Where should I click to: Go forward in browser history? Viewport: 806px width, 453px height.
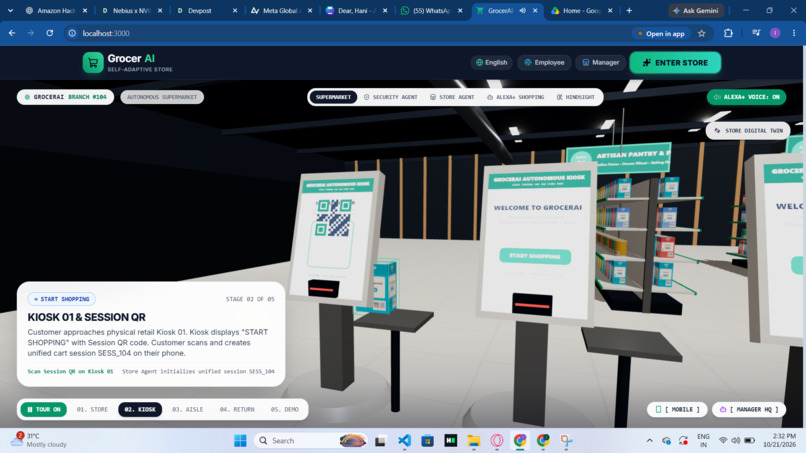[31, 33]
